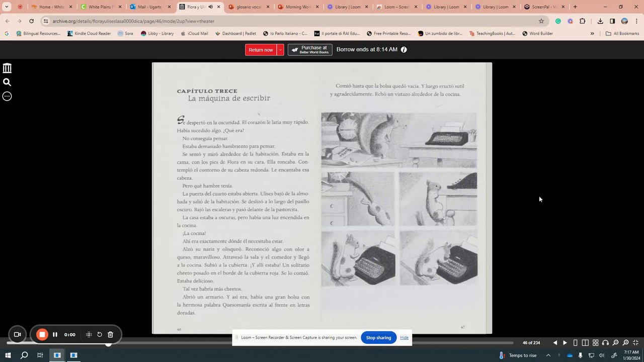Click the Stop sharing button
This screenshot has width=644, height=362.
tap(378, 337)
